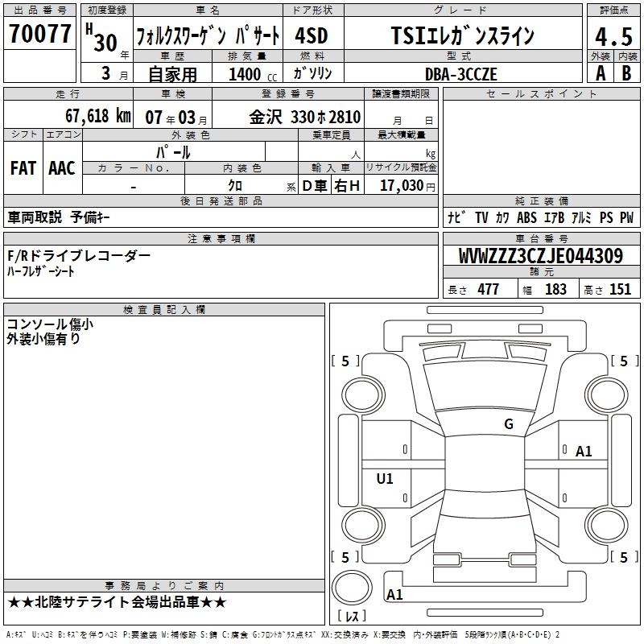644x644 pixels.
Task: Click the interior grade B
Action: (x=626, y=73)
